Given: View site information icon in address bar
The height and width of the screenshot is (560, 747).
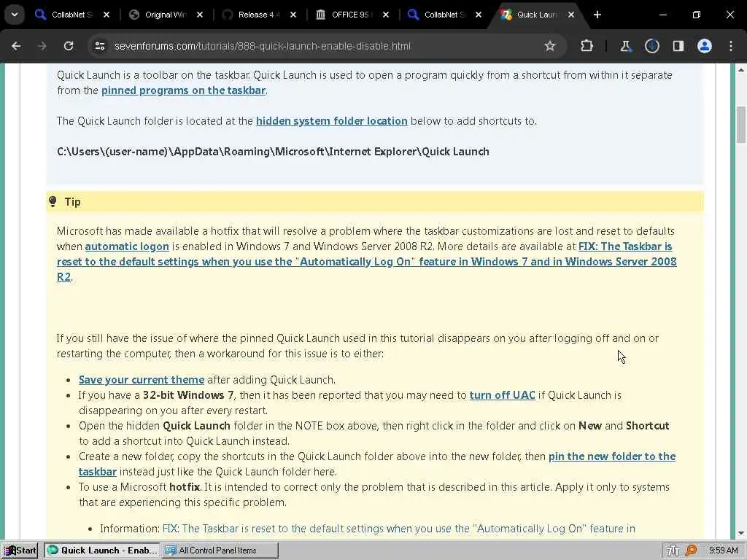Looking at the screenshot, I should [x=99, y=46].
